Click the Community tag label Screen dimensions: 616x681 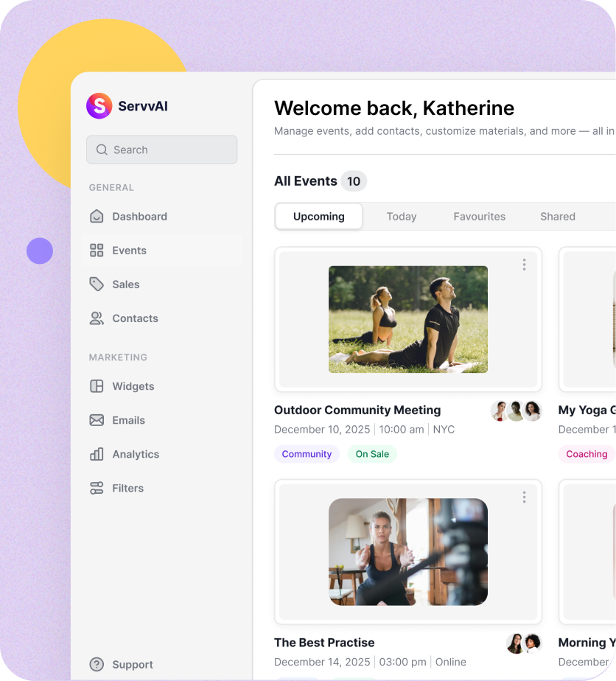[307, 454]
